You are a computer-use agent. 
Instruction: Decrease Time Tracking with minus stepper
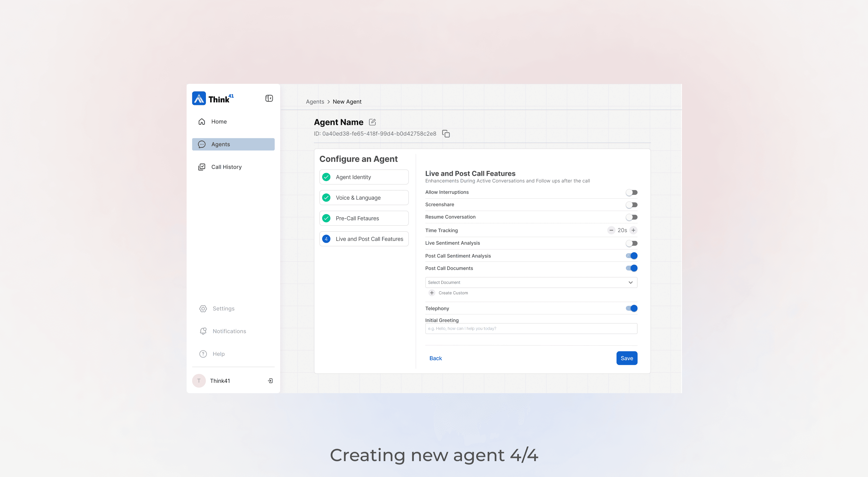[611, 230]
